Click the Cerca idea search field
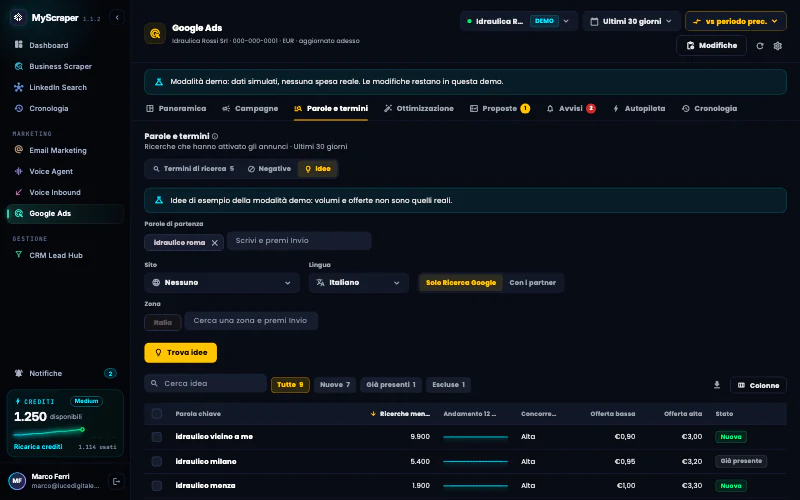 pos(205,384)
